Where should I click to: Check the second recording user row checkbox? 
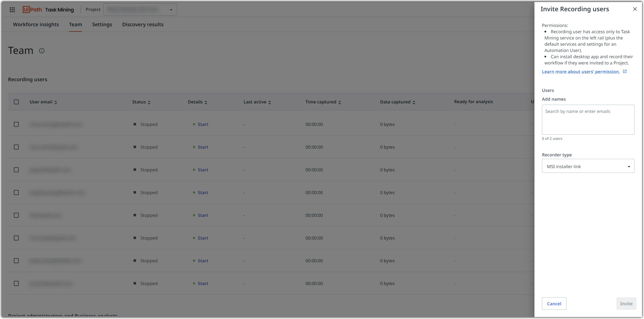pyautogui.click(x=16, y=147)
